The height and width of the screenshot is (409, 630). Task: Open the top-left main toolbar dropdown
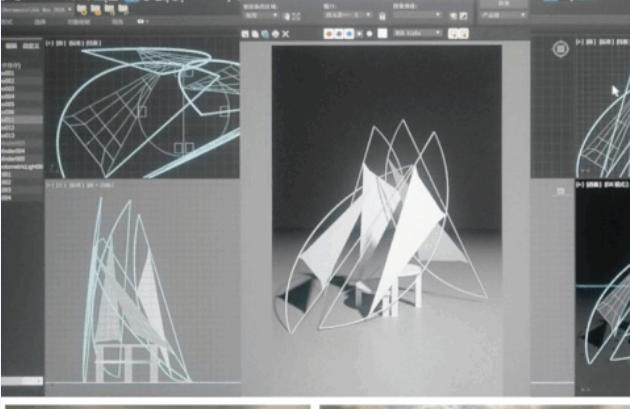37,9
